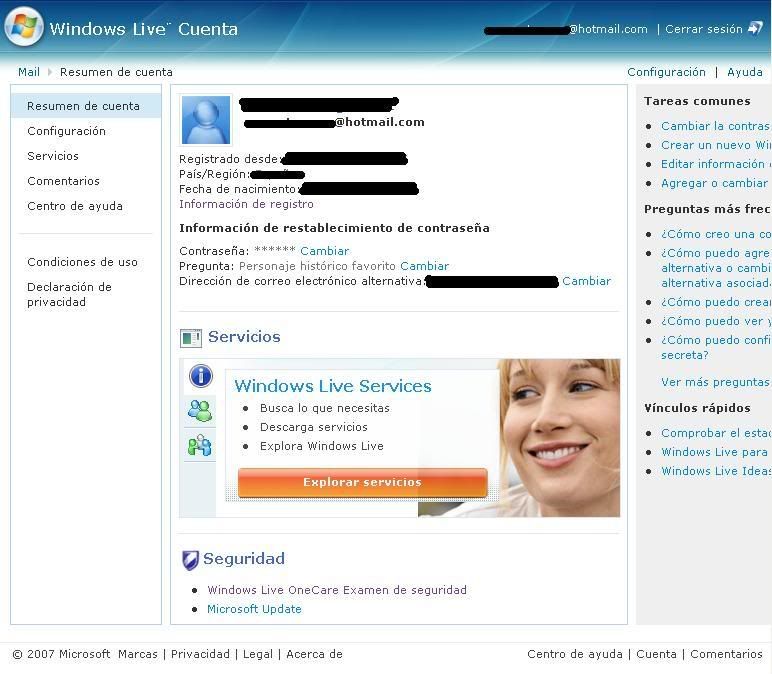Screen dimensions: 772x674
Task: Select Servicios in the left sidebar
Action: point(53,156)
